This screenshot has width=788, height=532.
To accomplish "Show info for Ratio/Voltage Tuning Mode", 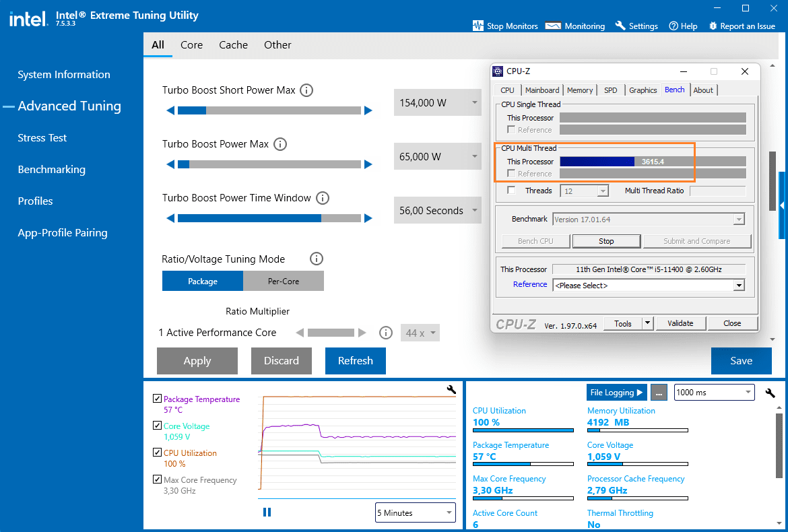I will 316,259.
